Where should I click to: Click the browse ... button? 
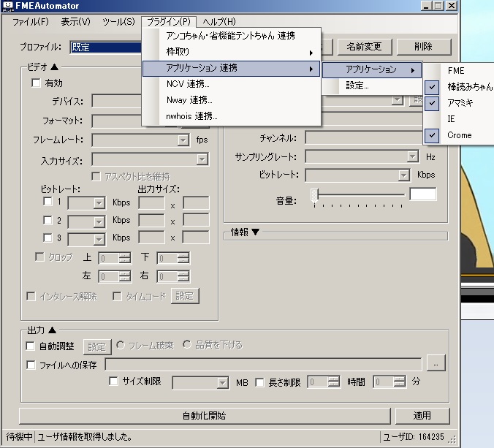pos(436,363)
